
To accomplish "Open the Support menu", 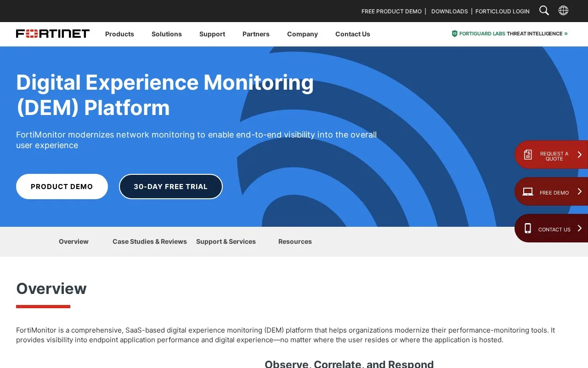I will [212, 34].
